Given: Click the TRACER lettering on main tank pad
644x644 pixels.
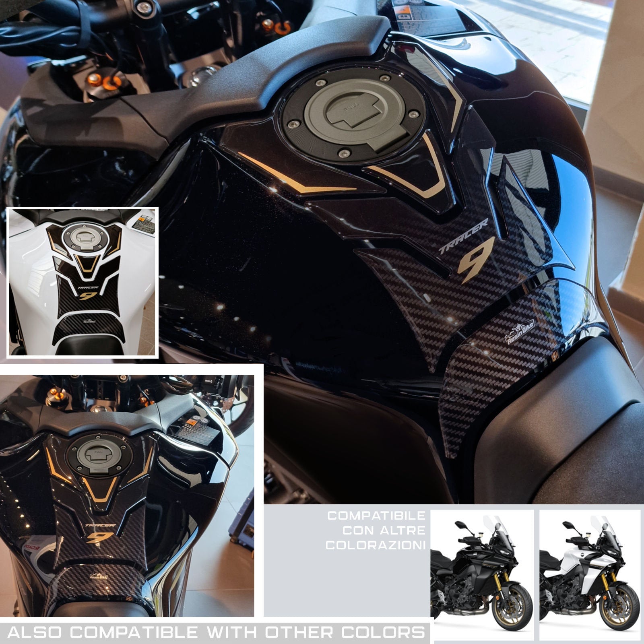Looking at the screenshot, I should [x=463, y=236].
